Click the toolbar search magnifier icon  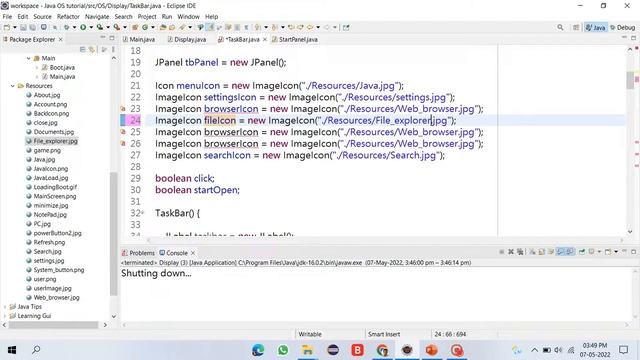click(560, 27)
